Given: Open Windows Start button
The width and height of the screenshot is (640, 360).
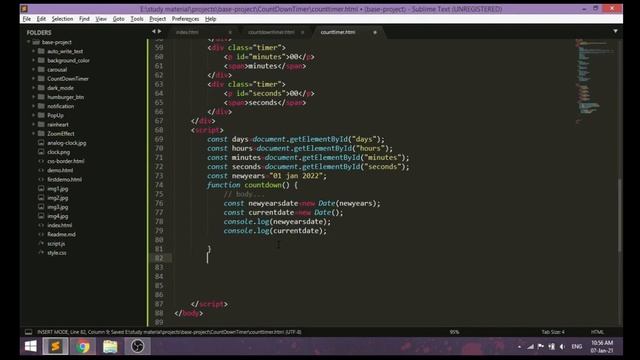Looking at the screenshot, I should coord(31,346).
